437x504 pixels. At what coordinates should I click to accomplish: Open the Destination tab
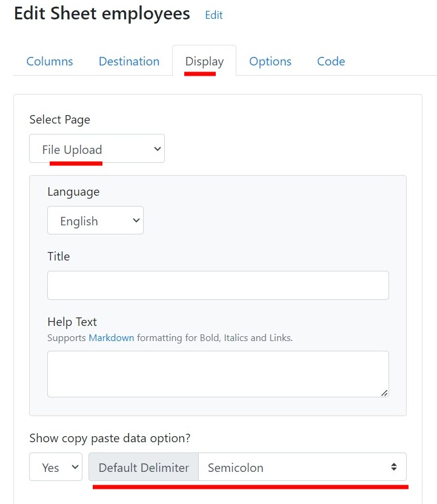(129, 61)
